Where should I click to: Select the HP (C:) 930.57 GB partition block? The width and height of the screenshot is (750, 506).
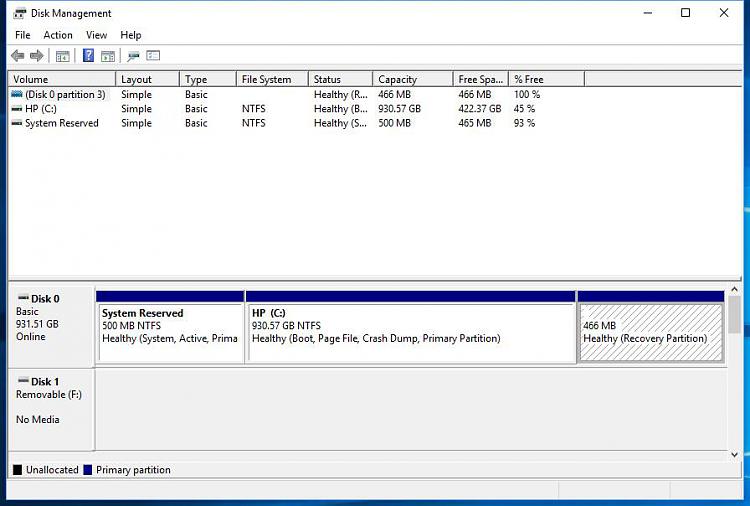(x=410, y=327)
